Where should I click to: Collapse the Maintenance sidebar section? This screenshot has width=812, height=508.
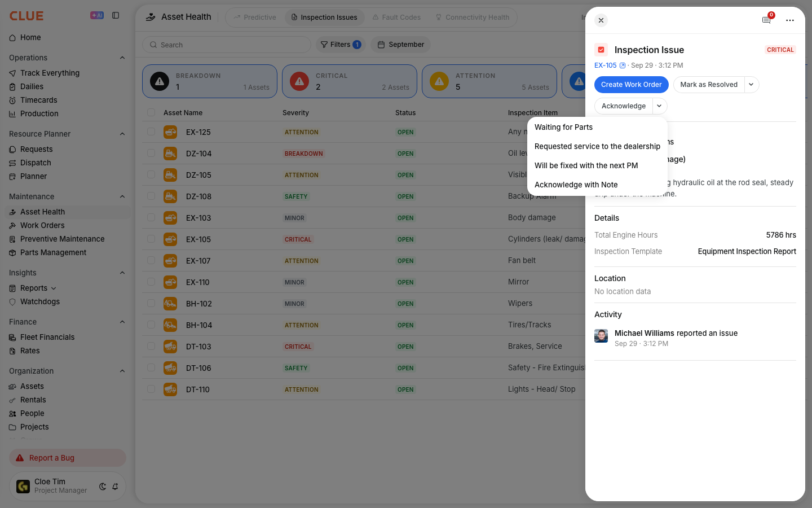tap(122, 196)
